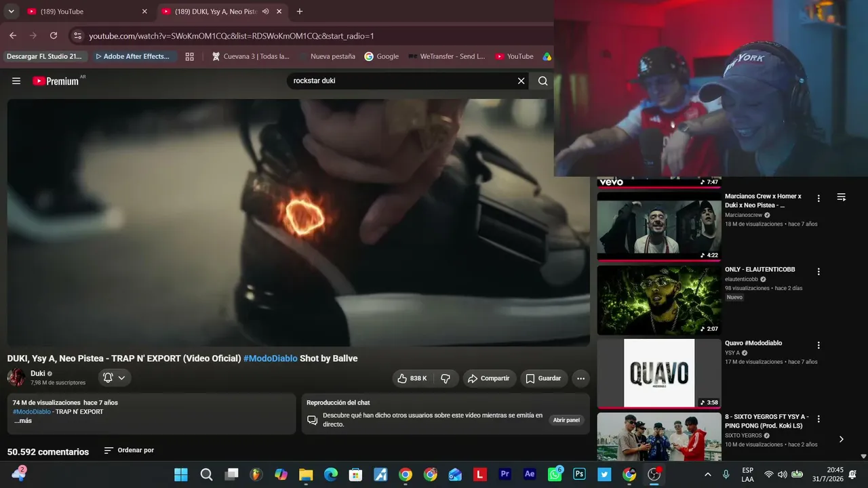Expand description with ...más
Image resolution: width=868 pixels, height=488 pixels.
[23, 421]
